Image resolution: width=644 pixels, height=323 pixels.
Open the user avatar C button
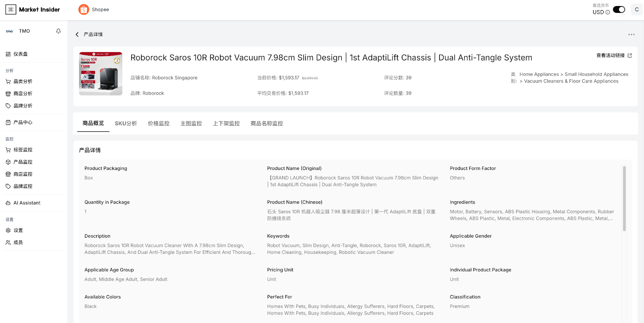tap(636, 9)
